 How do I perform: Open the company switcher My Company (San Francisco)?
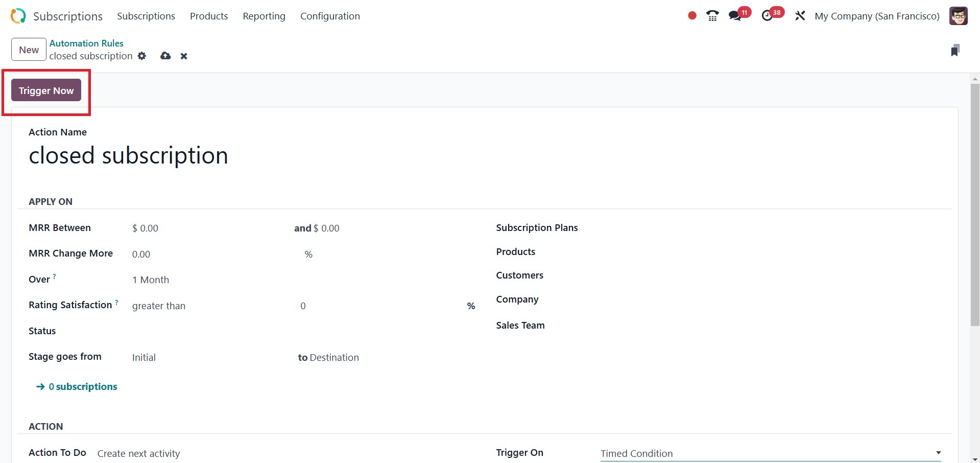[x=877, y=16]
